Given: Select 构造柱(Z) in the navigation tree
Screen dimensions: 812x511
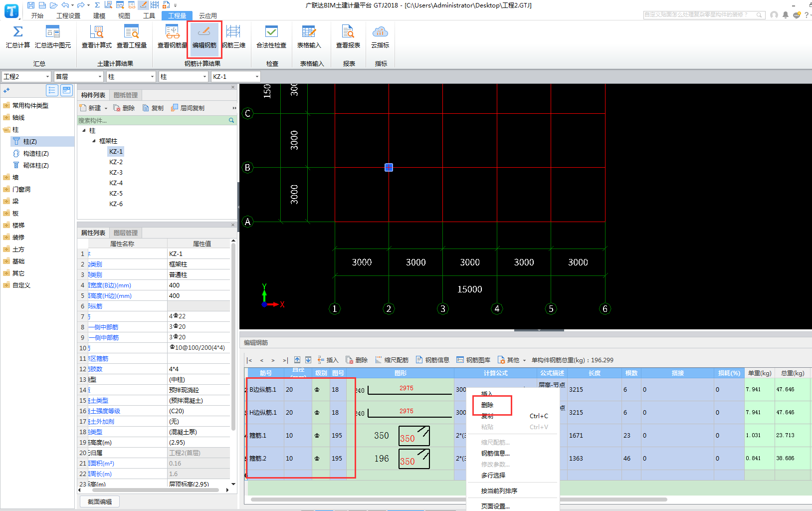Looking at the screenshot, I should click(36, 153).
